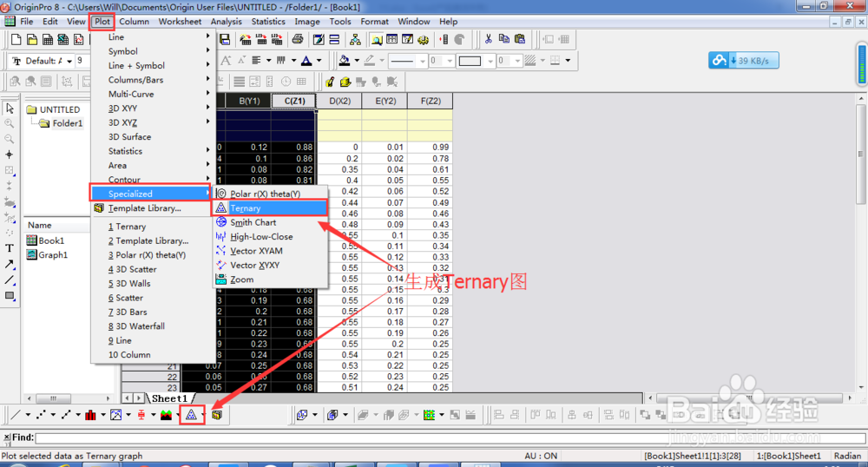Open the Plot menu
This screenshot has height=467, width=868.
[x=102, y=22]
